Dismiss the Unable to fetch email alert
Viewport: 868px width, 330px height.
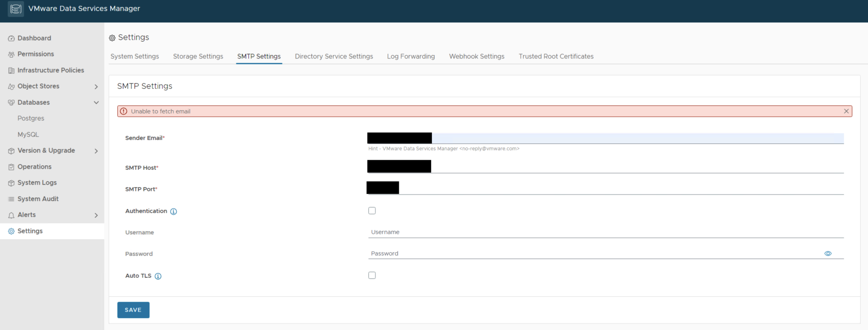[846, 111]
